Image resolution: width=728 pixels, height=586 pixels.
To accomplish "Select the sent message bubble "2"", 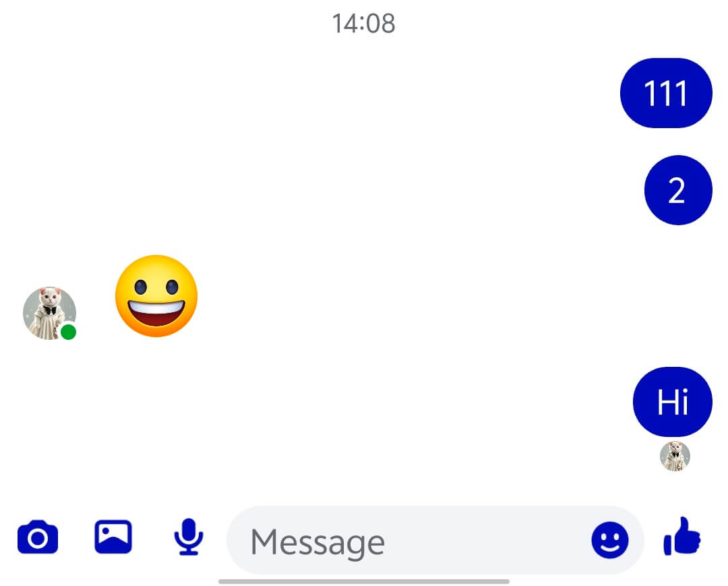I will click(678, 190).
